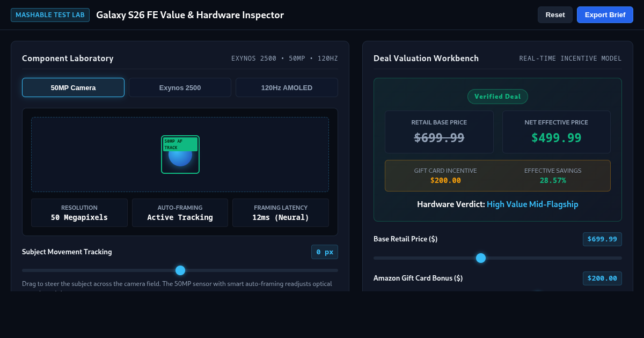Click the Real-Time Incentive Model label
The width and height of the screenshot is (644, 338).
[x=570, y=58]
